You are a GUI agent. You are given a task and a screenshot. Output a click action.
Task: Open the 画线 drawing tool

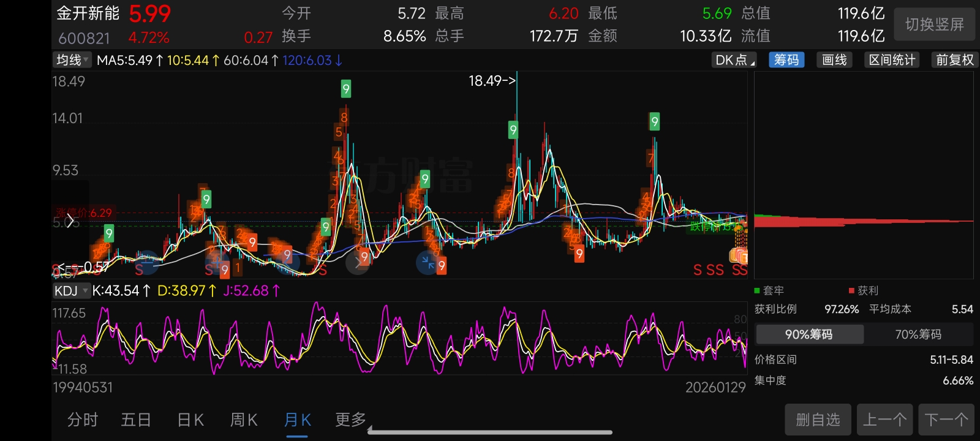(x=834, y=60)
